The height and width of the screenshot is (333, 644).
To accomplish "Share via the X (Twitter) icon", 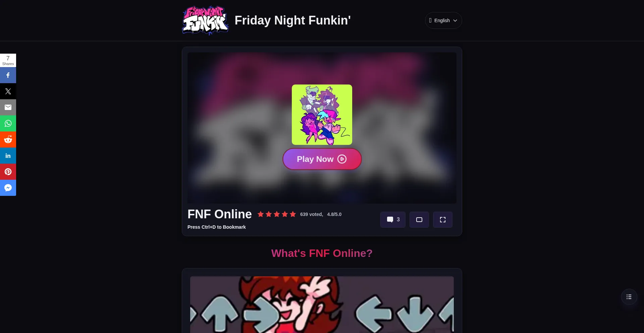I will tap(8, 91).
